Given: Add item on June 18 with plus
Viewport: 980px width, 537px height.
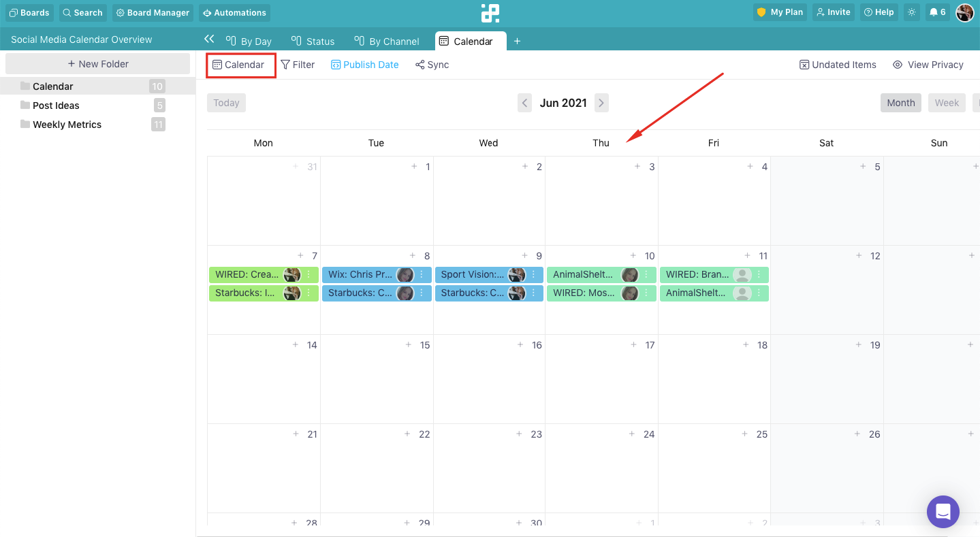Looking at the screenshot, I should point(746,344).
